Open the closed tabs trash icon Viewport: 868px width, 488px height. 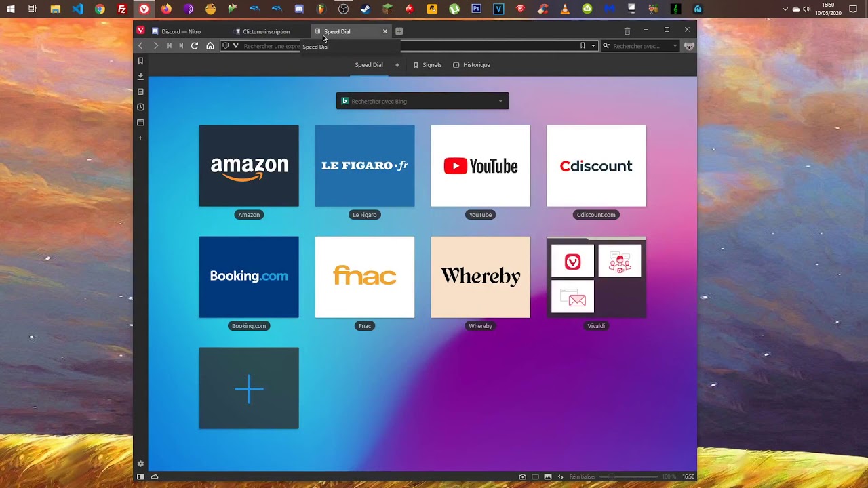(x=627, y=31)
